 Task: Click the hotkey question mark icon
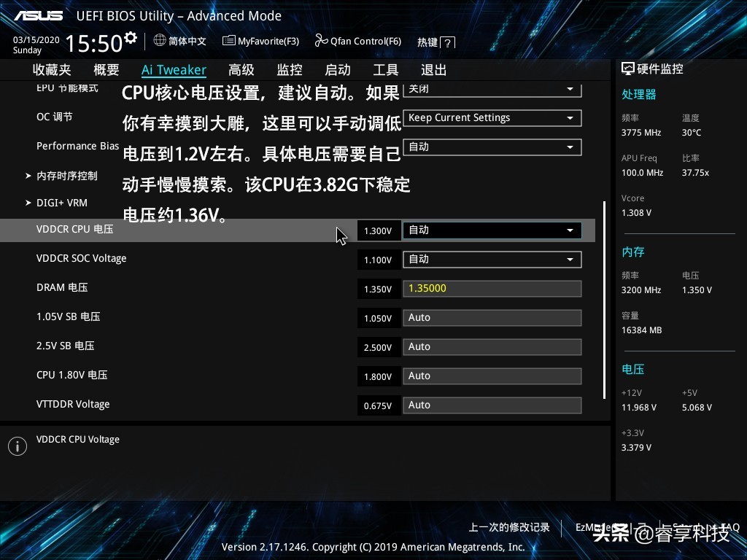click(448, 43)
